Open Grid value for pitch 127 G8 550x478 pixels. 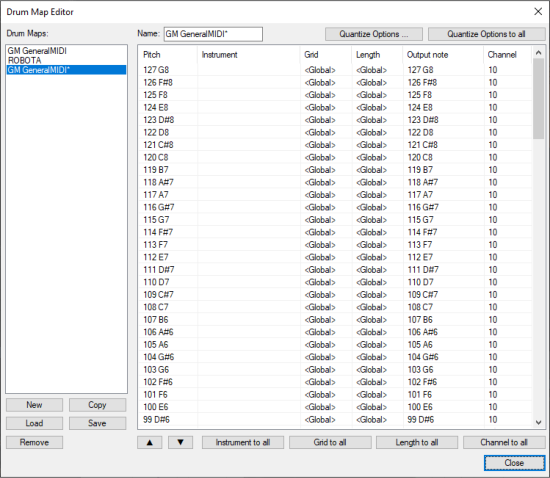320,70
